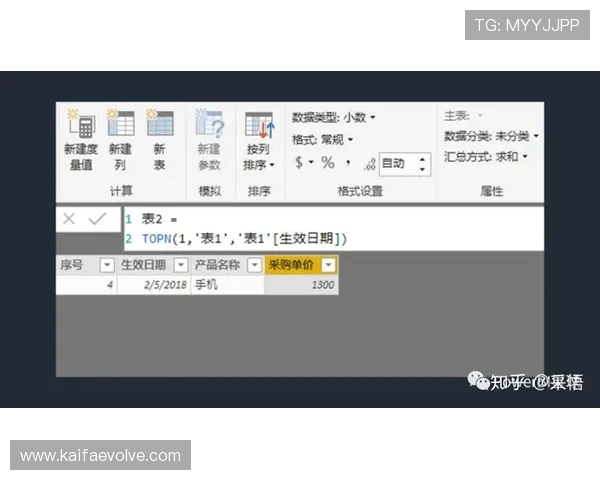Screen dimensions: 600x480
Task: Open the 采购单价 column filter dropdown
Action: click(328, 265)
